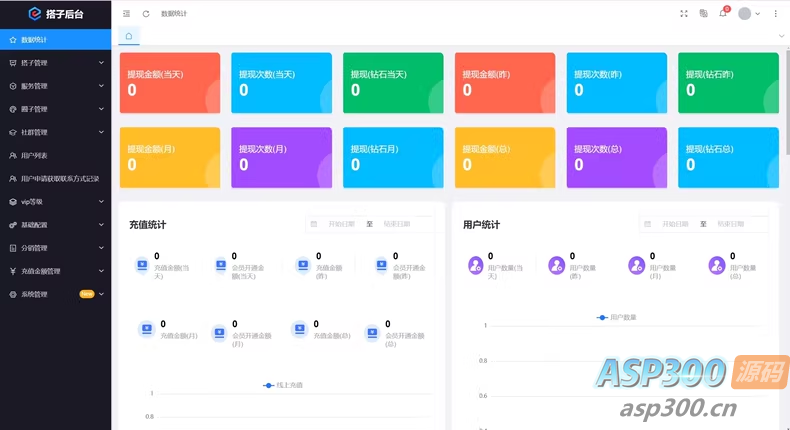Open the 提现(钻石当天) green card
Screen dimensions: 790x430
click(393, 83)
